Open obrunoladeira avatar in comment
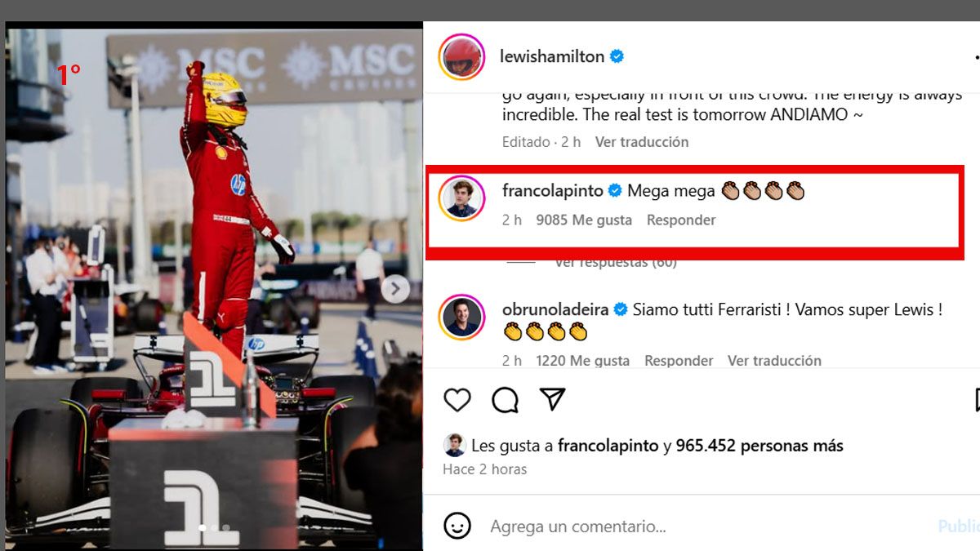980x551 pixels. [462, 317]
